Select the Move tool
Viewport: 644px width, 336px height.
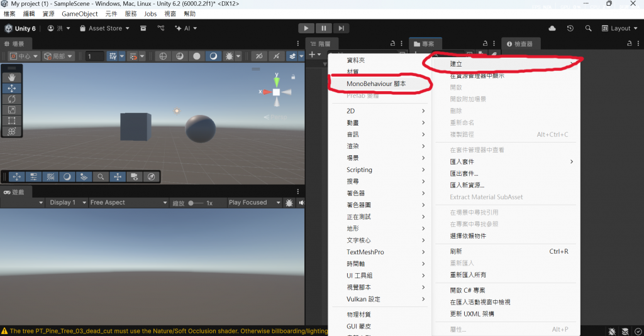tap(11, 88)
